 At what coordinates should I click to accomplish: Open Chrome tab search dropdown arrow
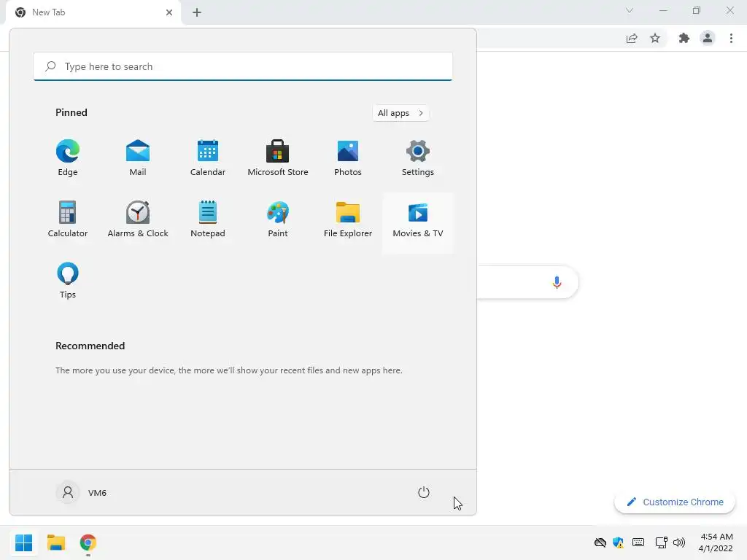pos(630,10)
